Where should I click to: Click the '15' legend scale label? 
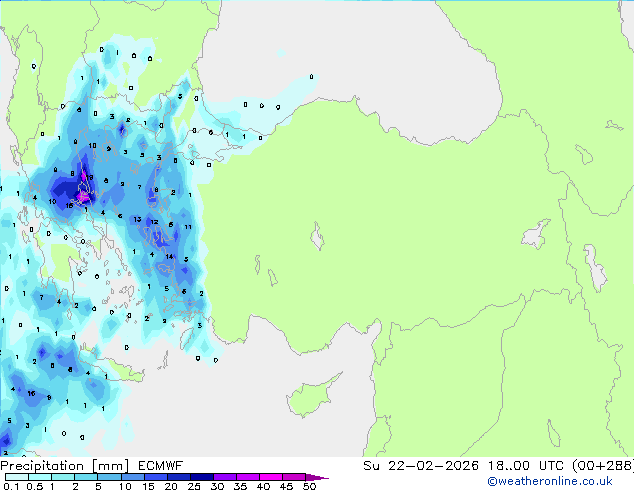click(x=148, y=486)
